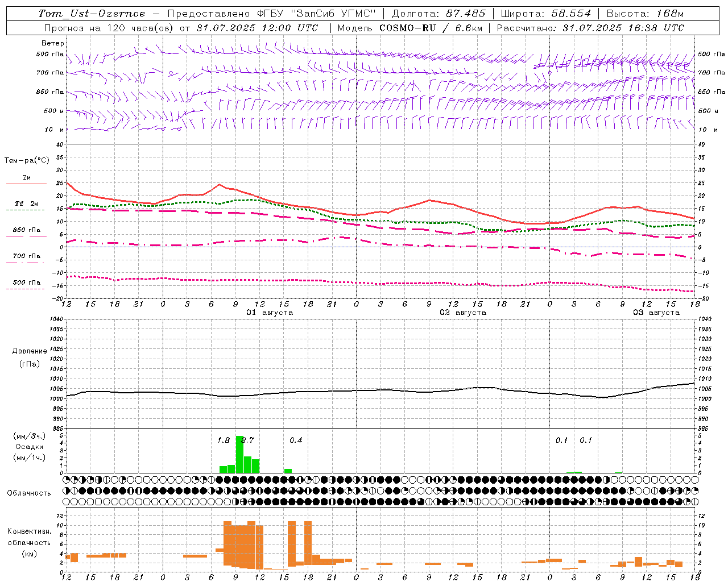This screenshot has width=728, height=582.
Task: Click the Конвективн. convective label
Action: 30,531
